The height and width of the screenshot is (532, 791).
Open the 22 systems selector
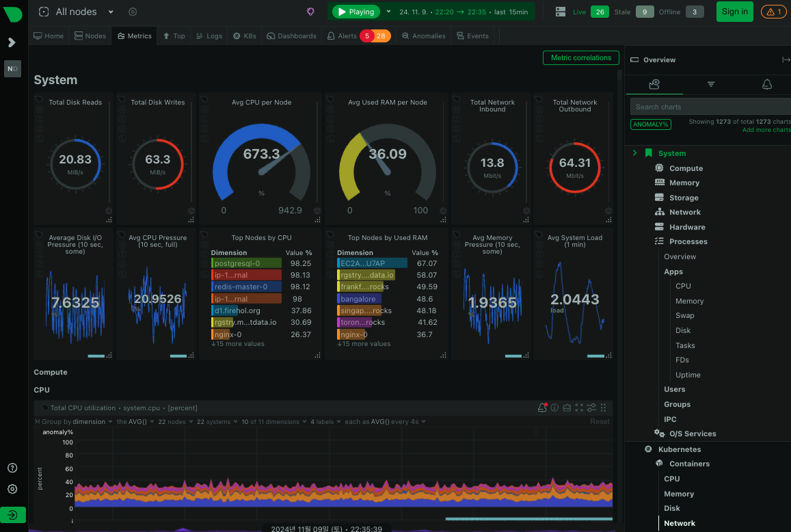(x=217, y=421)
